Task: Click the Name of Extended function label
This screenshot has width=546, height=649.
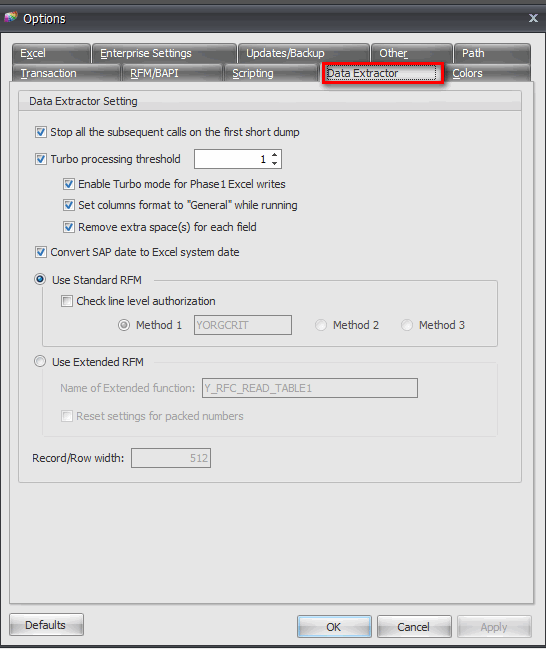Action: tap(127, 388)
